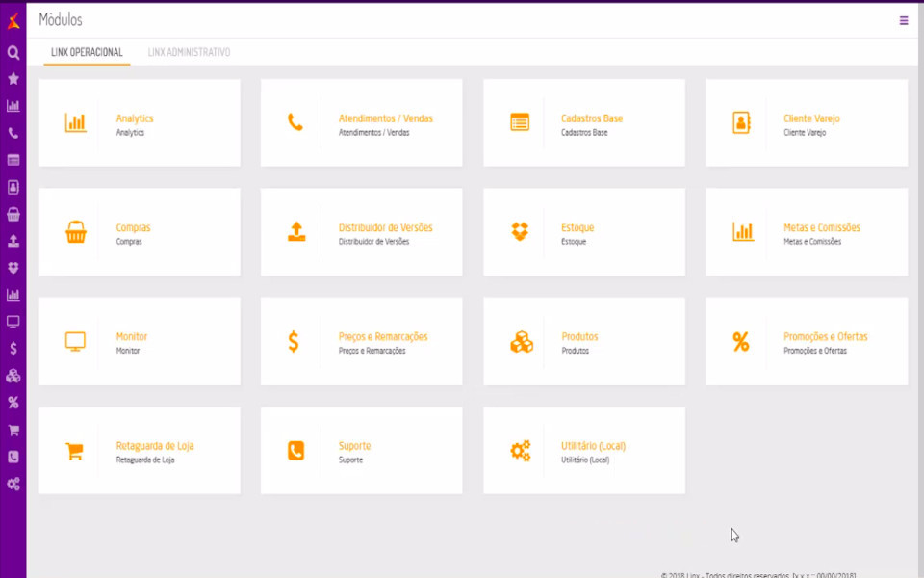This screenshot has width=924, height=578.
Task: Open Analytics chart icon in the sidebar
Action: click(x=13, y=106)
